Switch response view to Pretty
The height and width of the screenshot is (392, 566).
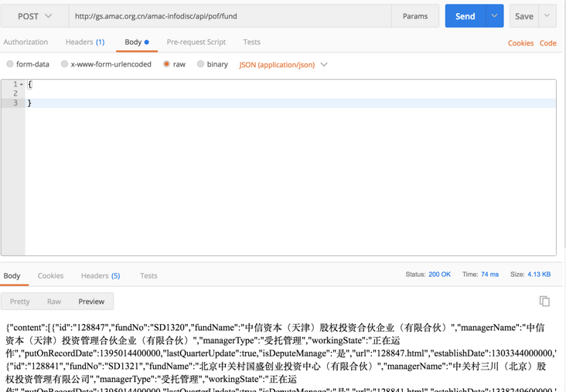pyautogui.click(x=20, y=302)
